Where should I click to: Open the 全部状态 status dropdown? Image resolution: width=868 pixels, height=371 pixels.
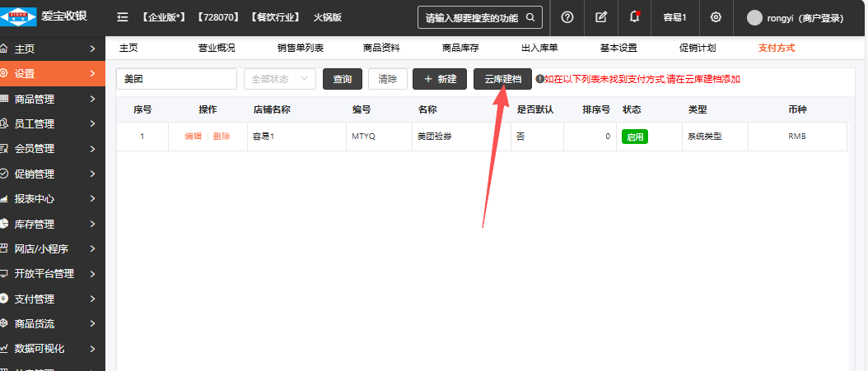pos(280,79)
